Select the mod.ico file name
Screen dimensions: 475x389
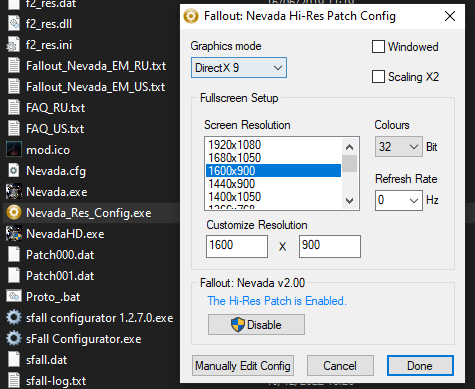[48, 150]
